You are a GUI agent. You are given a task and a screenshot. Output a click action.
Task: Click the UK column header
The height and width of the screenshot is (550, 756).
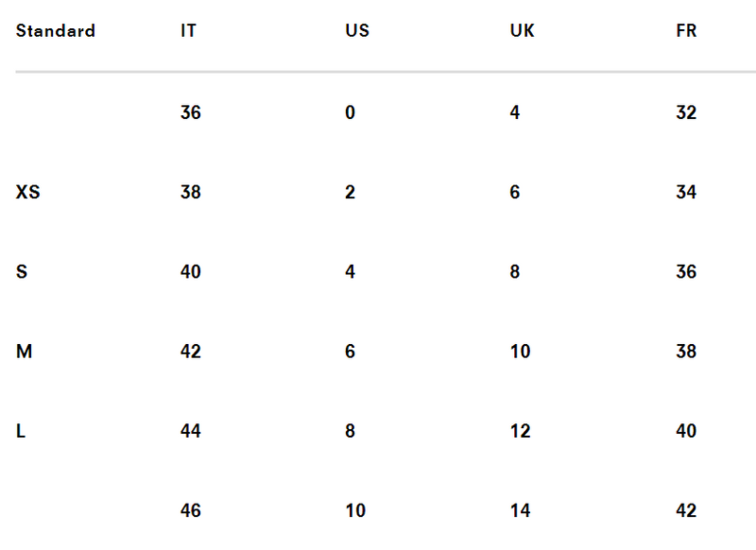522,30
